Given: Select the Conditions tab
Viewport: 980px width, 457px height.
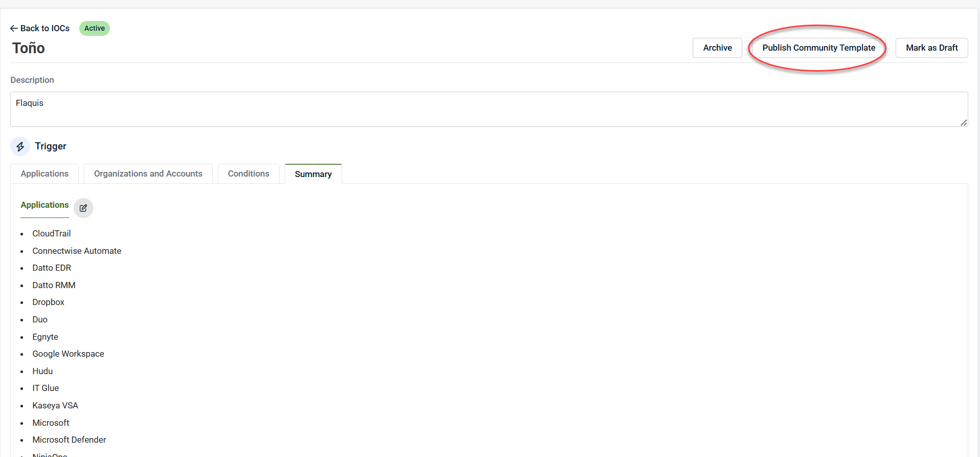Looking at the screenshot, I should (x=248, y=174).
